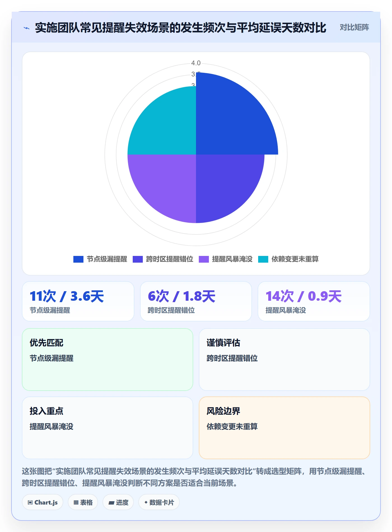The height and width of the screenshot is (532, 392).
Task: Click the 表格 tag chip
Action: (83, 502)
